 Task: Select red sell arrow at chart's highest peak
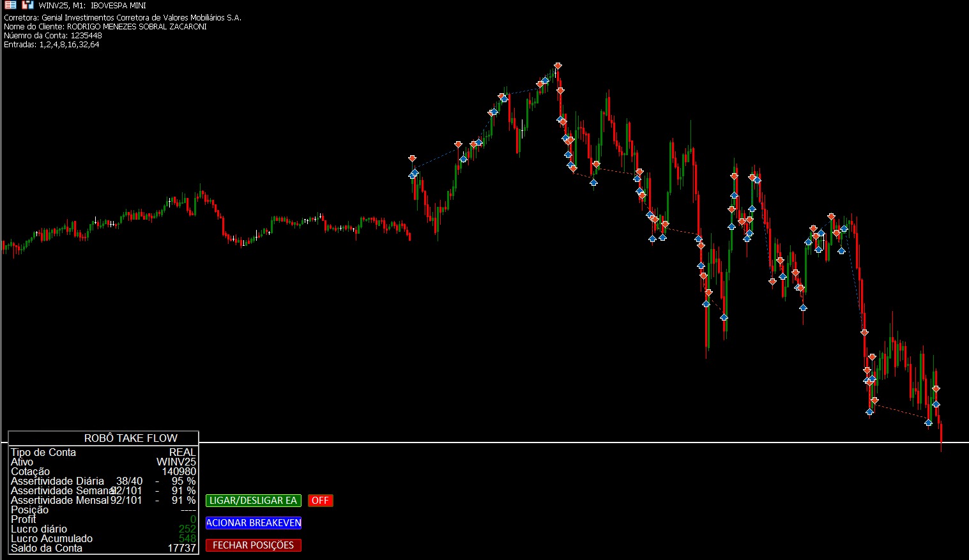[x=558, y=66]
